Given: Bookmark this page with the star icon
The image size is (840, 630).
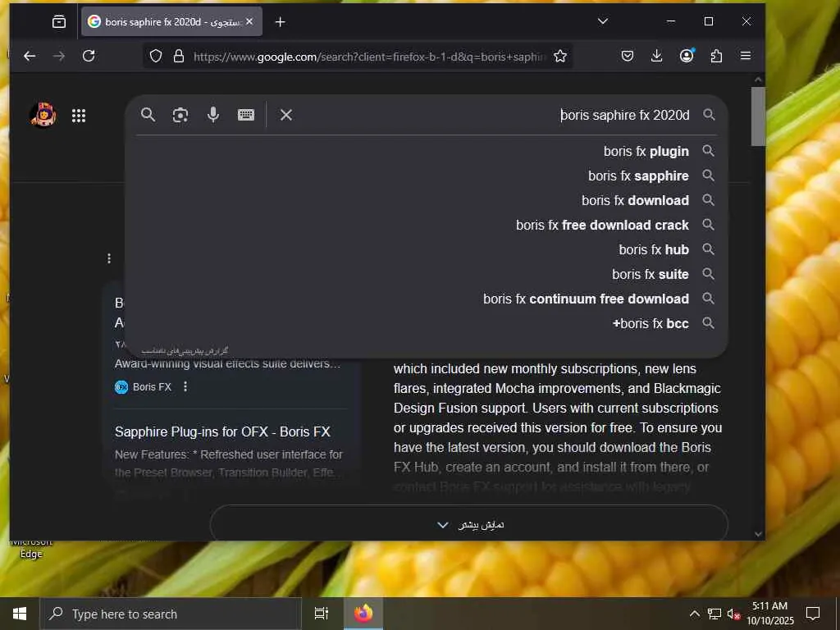Looking at the screenshot, I should 560,56.
